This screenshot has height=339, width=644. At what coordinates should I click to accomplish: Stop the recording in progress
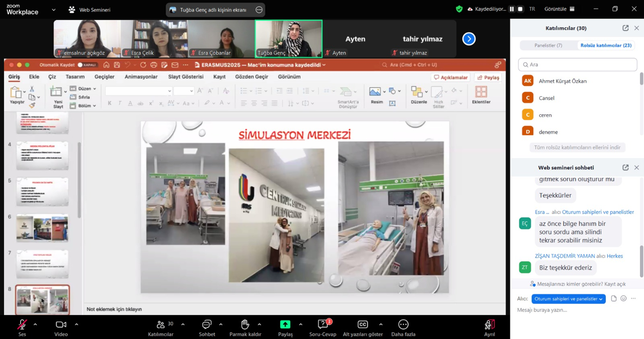click(x=521, y=9)
